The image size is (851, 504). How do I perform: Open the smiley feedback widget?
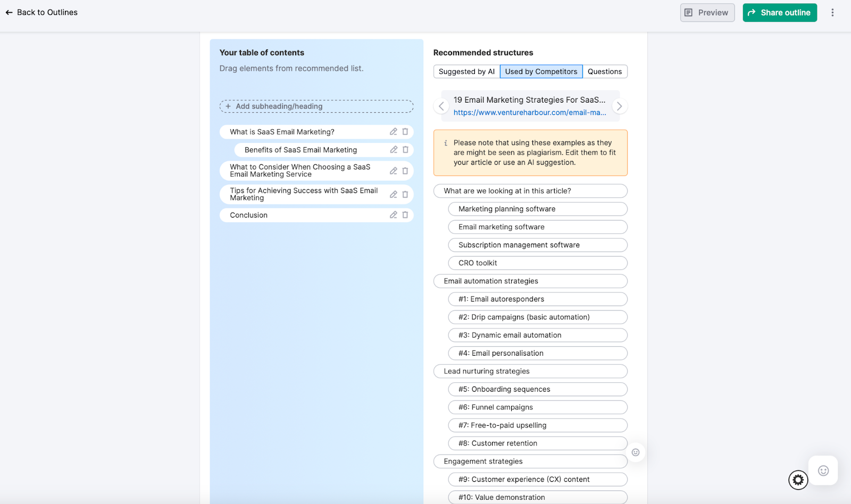coord(823,471)
